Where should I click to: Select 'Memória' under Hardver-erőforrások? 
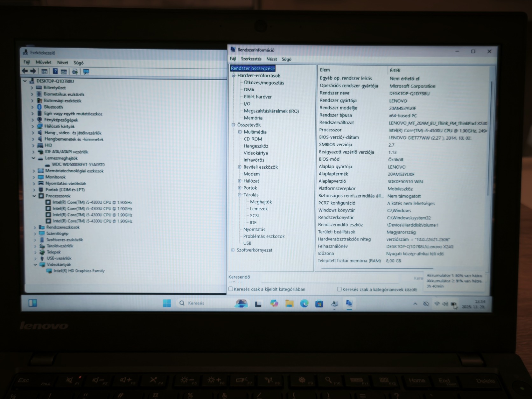click(x=253, y=118)
